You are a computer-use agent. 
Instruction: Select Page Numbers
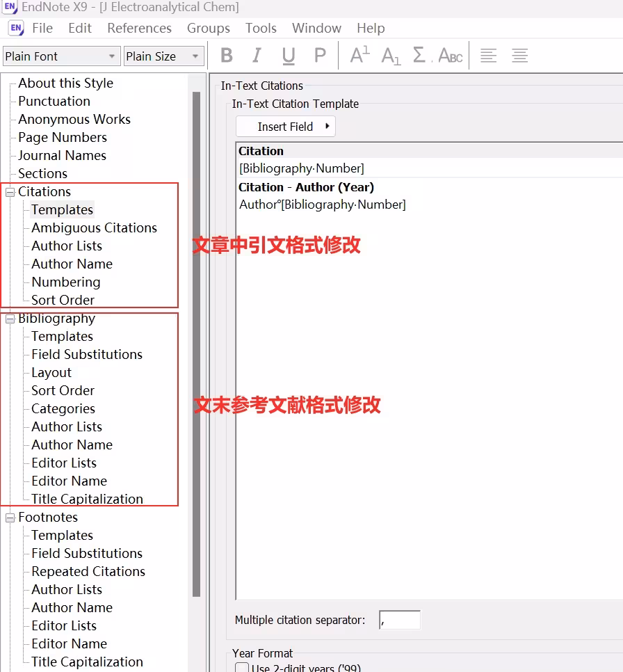(x=63, y=137)
